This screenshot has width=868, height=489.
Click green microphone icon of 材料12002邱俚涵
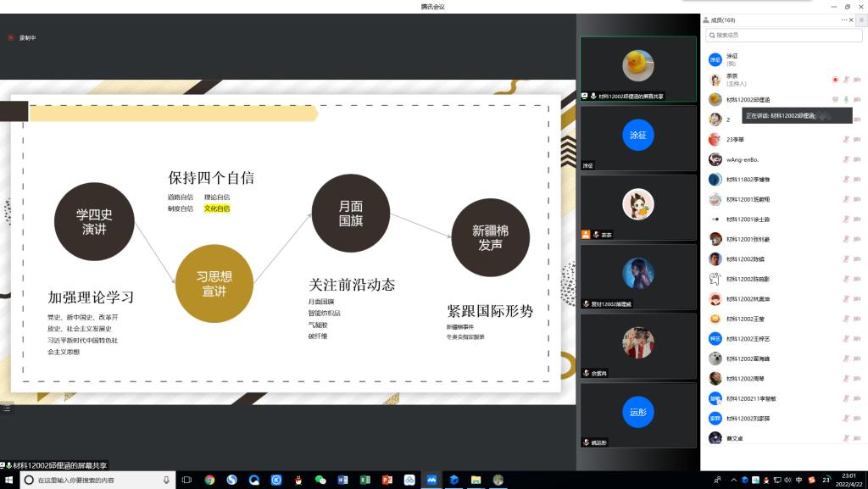coord(845,99)
